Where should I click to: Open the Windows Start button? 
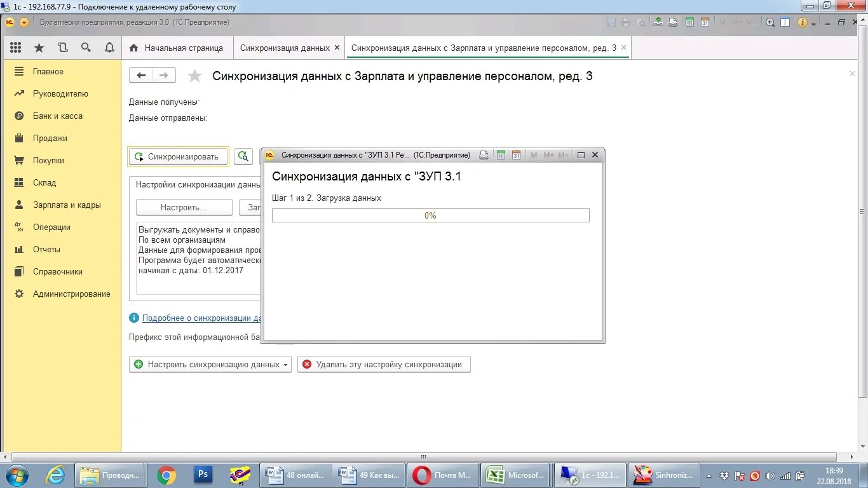pos(16,475)
